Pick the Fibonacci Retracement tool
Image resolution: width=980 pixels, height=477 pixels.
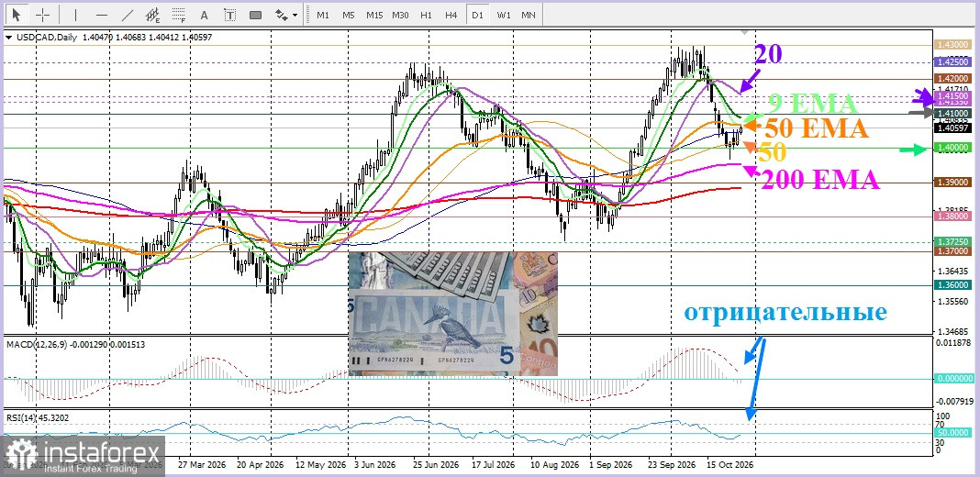click(178, 15)
